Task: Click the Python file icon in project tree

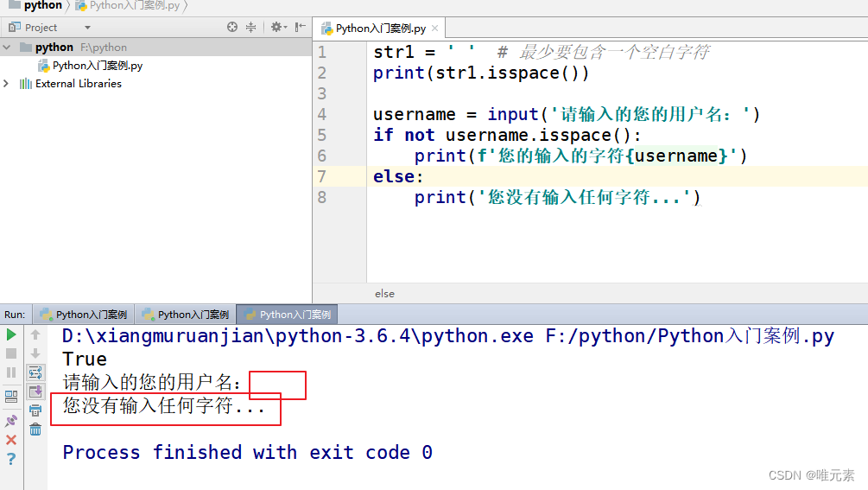Action: tap(44, 66)
